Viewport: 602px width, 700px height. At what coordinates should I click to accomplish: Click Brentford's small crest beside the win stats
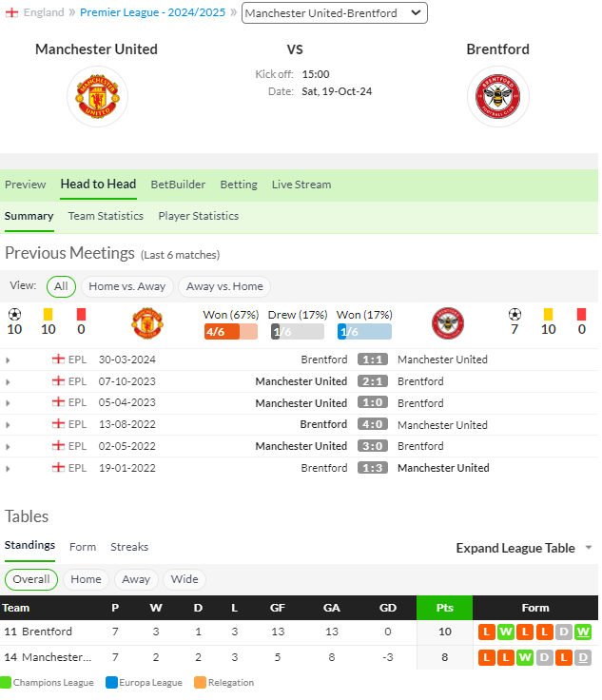[448, 322]
